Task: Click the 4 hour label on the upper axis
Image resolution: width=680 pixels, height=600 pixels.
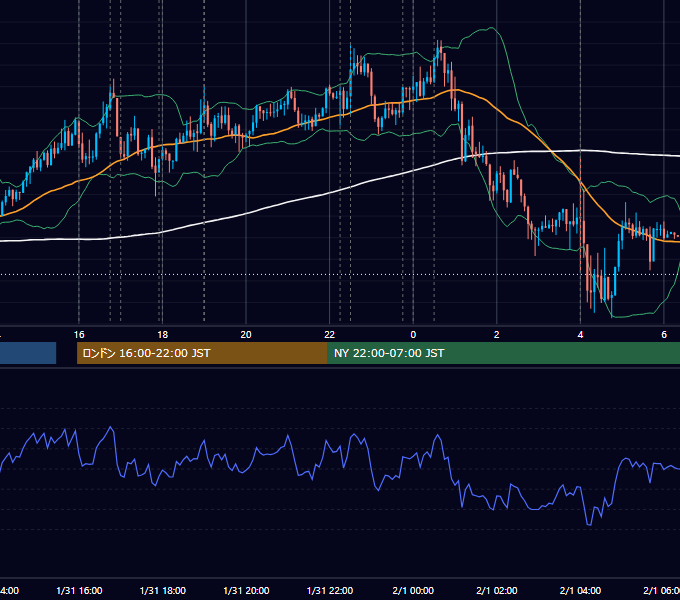Action: tap(580, 335)
